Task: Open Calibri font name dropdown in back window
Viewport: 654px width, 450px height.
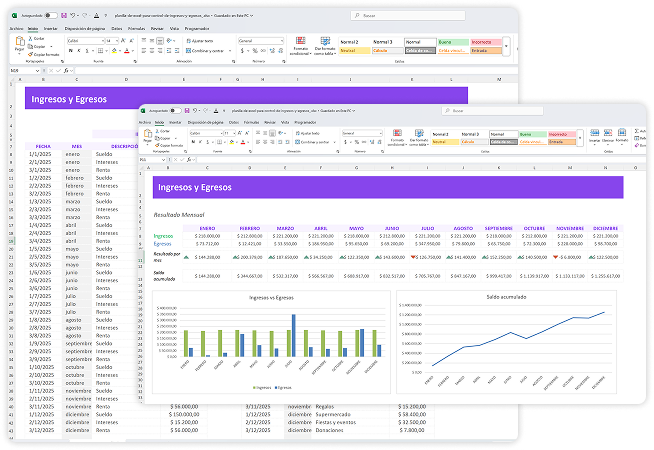Action: [103, 41]
